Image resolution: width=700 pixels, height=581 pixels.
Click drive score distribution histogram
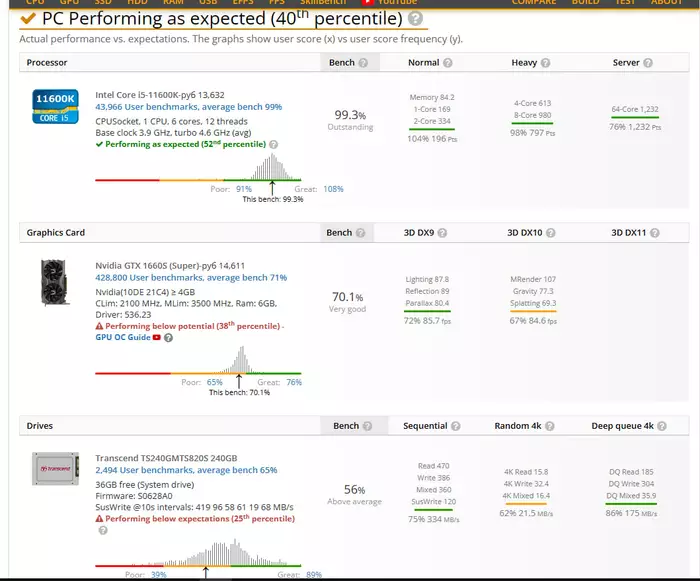click(x=198, y=552)
